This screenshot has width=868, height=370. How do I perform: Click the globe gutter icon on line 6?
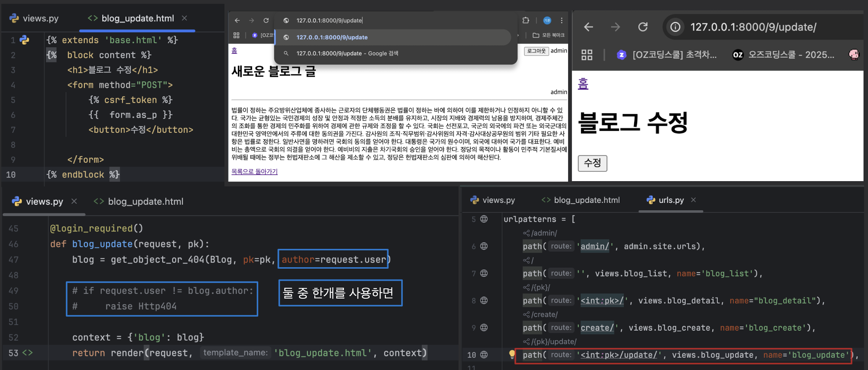click(484, 246)
